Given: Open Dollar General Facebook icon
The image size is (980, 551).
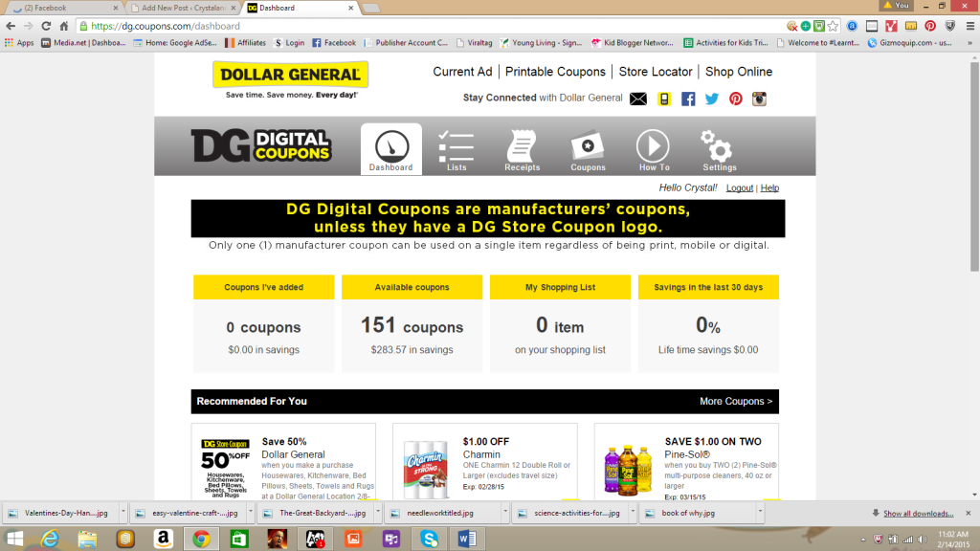Looking at the screenshot, I should click(x=688, y=99).
